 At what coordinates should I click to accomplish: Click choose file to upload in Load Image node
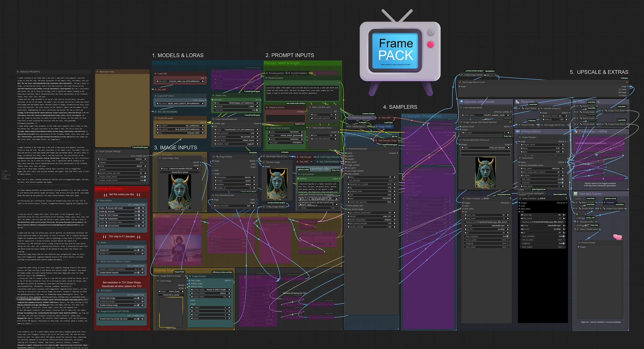pos(171,295)
